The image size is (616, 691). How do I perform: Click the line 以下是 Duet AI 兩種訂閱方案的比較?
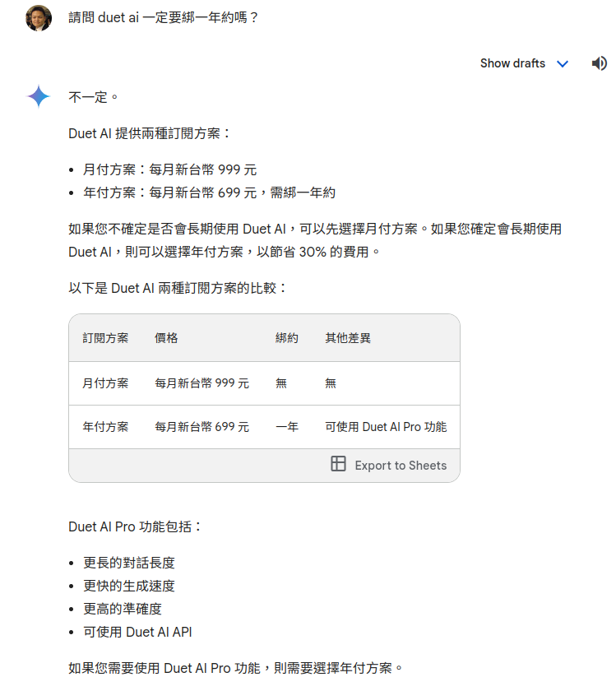coord(178,288)
